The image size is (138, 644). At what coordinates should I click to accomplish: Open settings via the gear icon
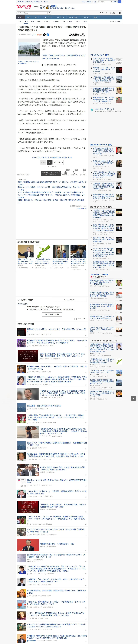120,13
